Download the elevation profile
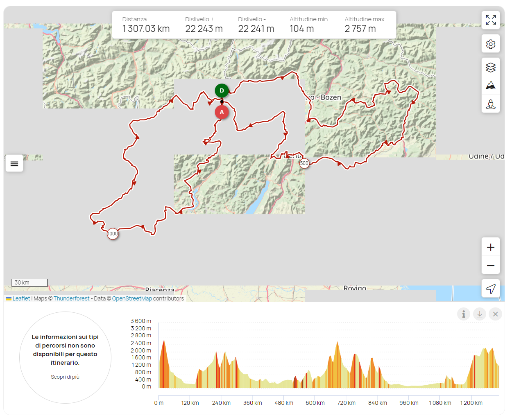Image resolution: width=512 pixels, height=420 pixels. [x=479, y=314]
